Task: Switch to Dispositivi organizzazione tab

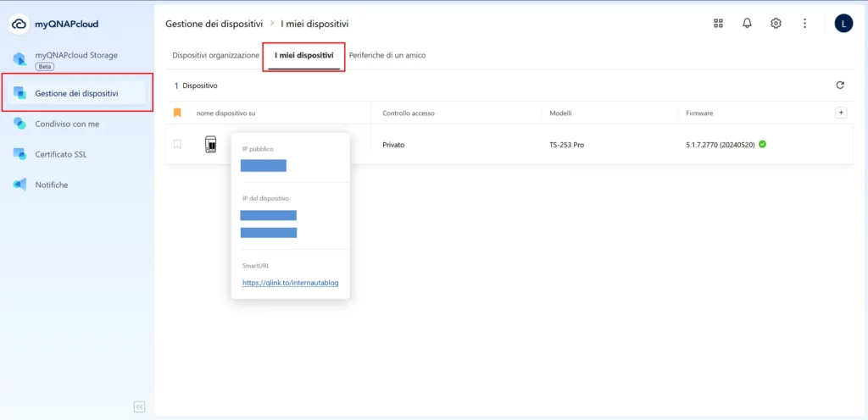Action: [x=215, y=55]
